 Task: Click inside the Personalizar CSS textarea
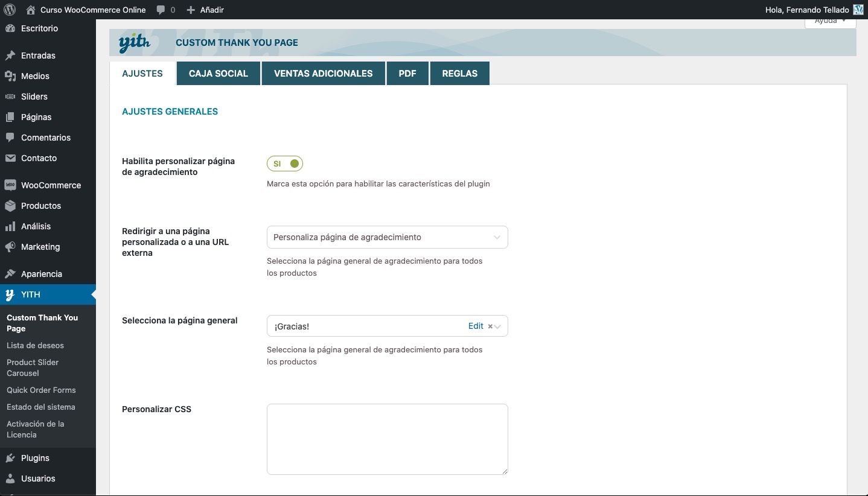[387, 439]
